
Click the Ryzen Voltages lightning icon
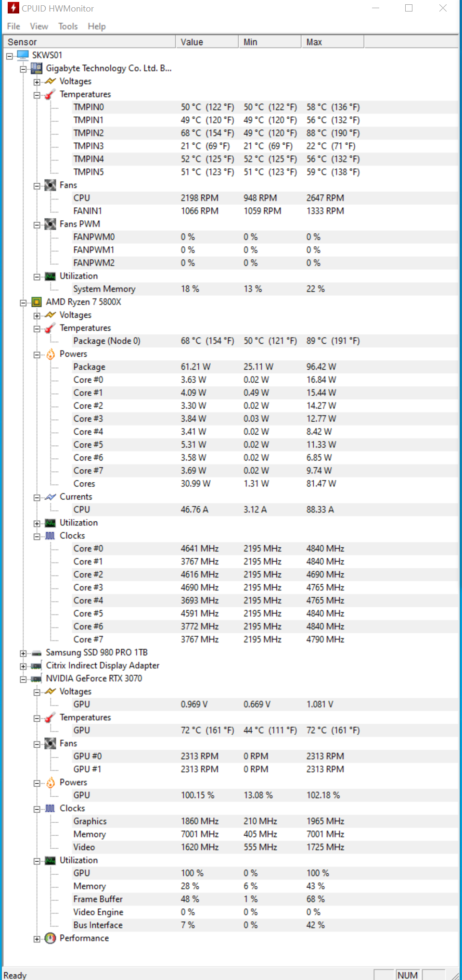pyautogui.click(x=50, y=315)
